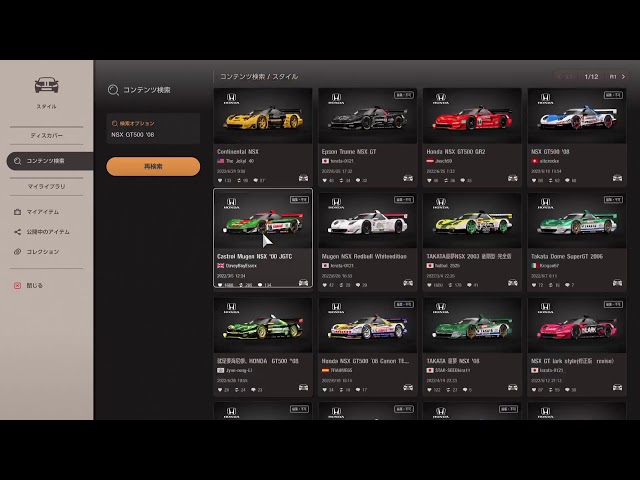The image size is (640, 480).
Task: Click the Spain flag on Honda NSX Canon card
Action: click(x=325, y=371)
